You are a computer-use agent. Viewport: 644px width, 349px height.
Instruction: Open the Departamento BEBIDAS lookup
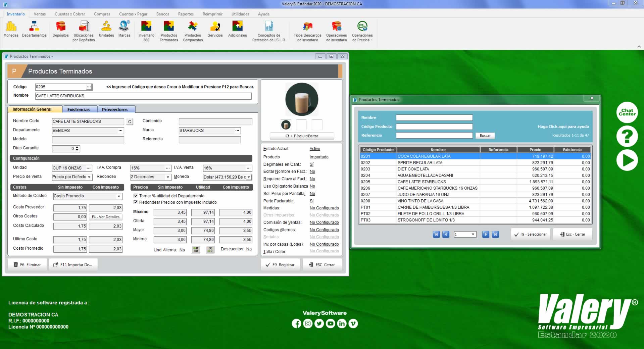pyautogui.click(x=120, y=131)
